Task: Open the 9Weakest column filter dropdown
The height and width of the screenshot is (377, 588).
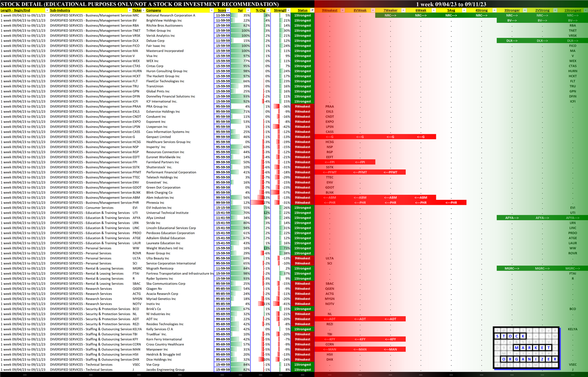Action: [x=343, y=10]
